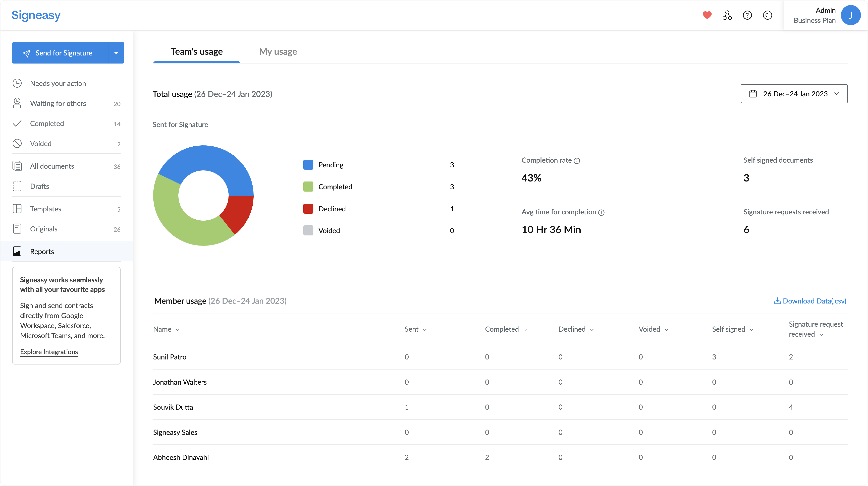The image size is (868, 486).
Task: Click the blue Pending legend swatch
Action: click(308, 165)
